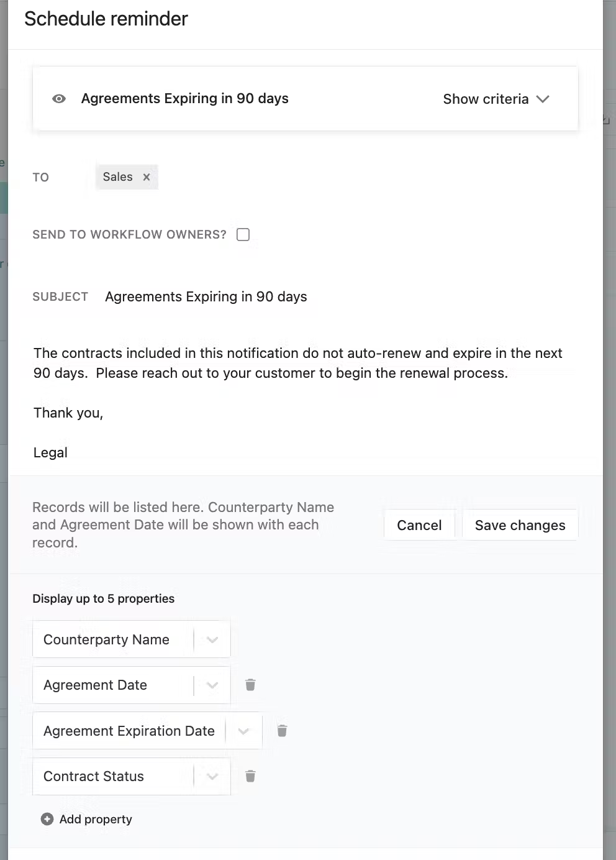This screenshot has height=860, width=616.
Task: Click Cancel to discard changes
Action: (x=420, y=525)
